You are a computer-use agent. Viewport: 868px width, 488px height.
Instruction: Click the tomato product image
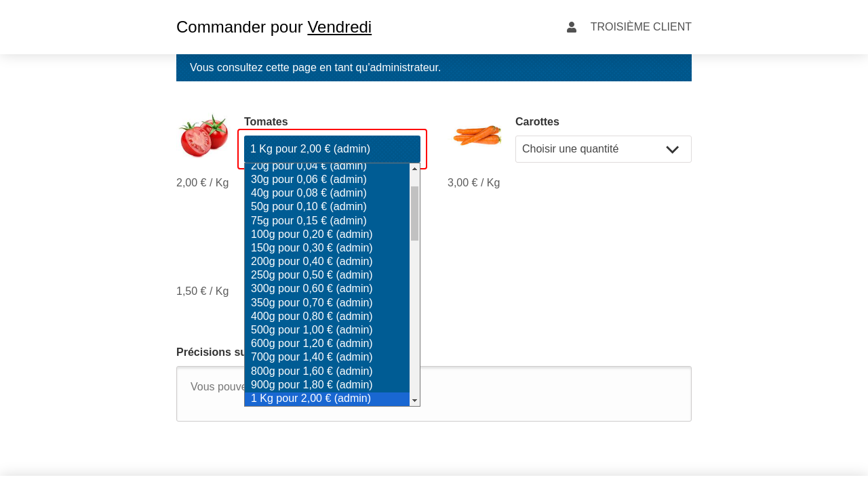(203, 136)
